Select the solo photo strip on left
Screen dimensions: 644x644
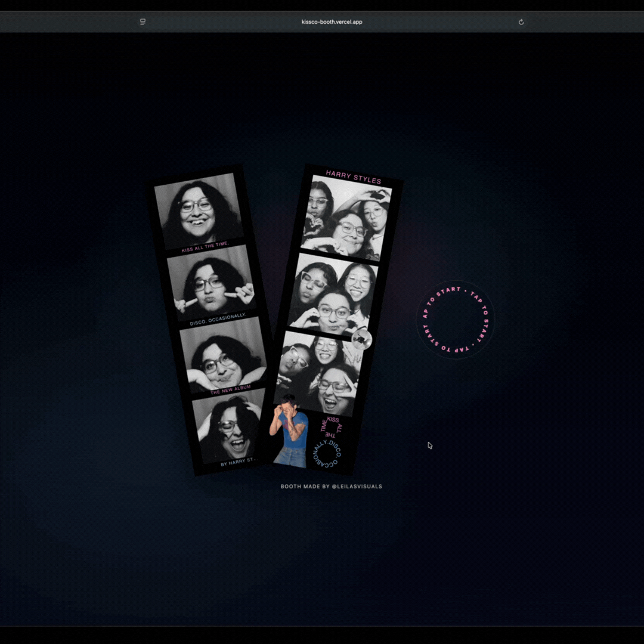(210, 320)
